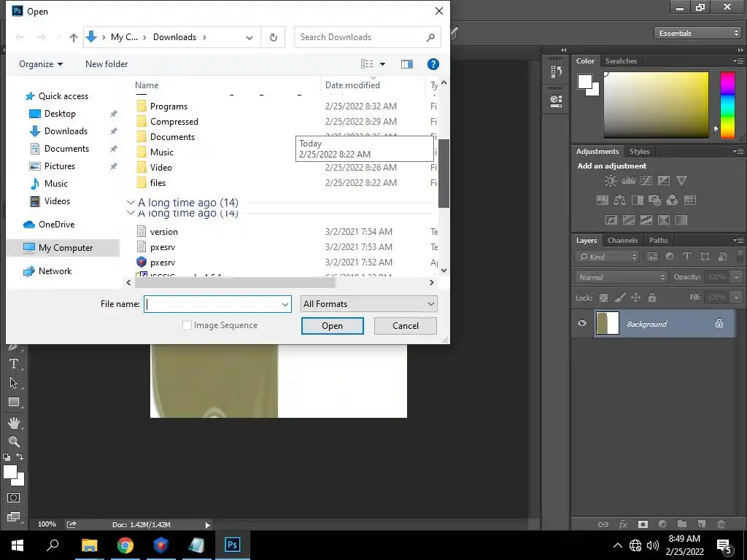Click the Cancel button
This screenshot has height=560, width=747.
[x=406, y=326]
